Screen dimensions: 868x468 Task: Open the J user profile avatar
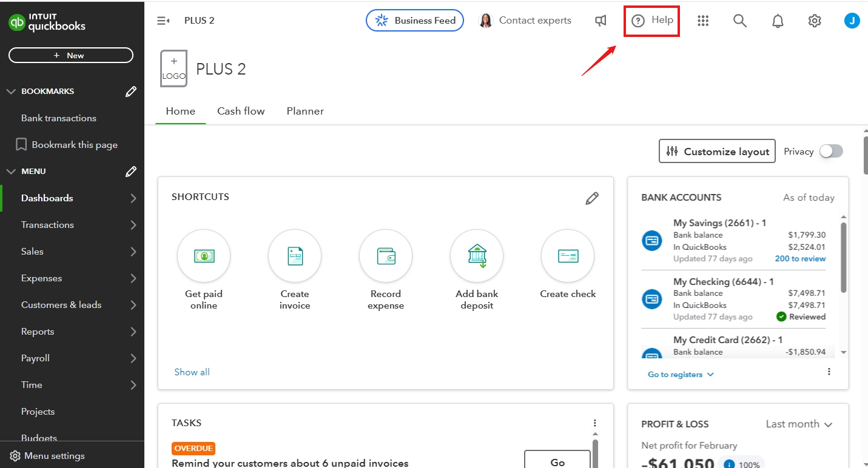click(852, 21)
